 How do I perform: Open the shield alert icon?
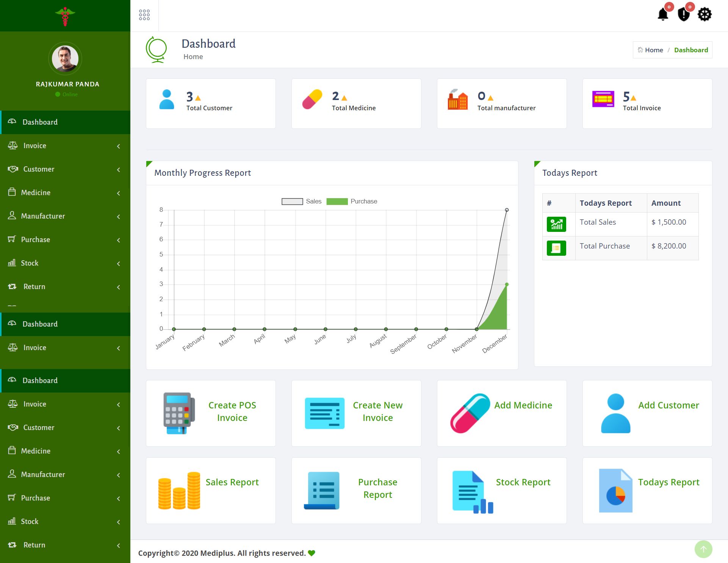pyautogui.click(x=683, y=15)
